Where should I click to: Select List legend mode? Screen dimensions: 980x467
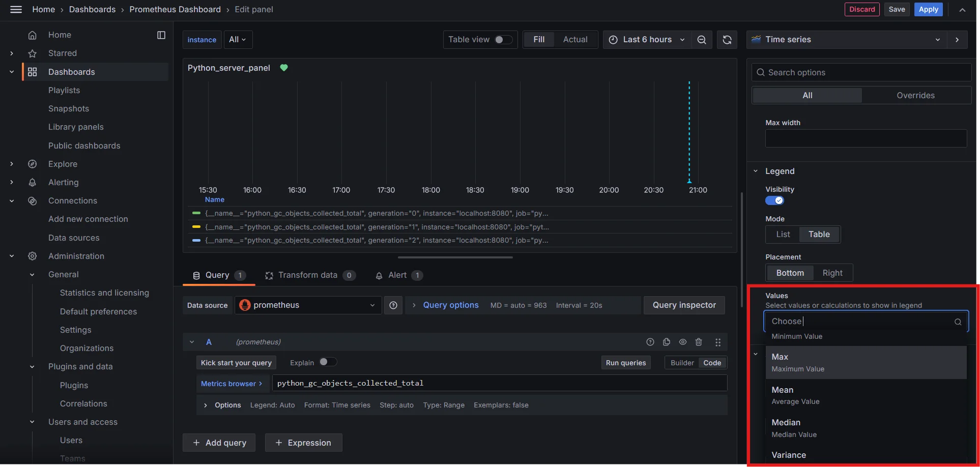tap(783, 235)
